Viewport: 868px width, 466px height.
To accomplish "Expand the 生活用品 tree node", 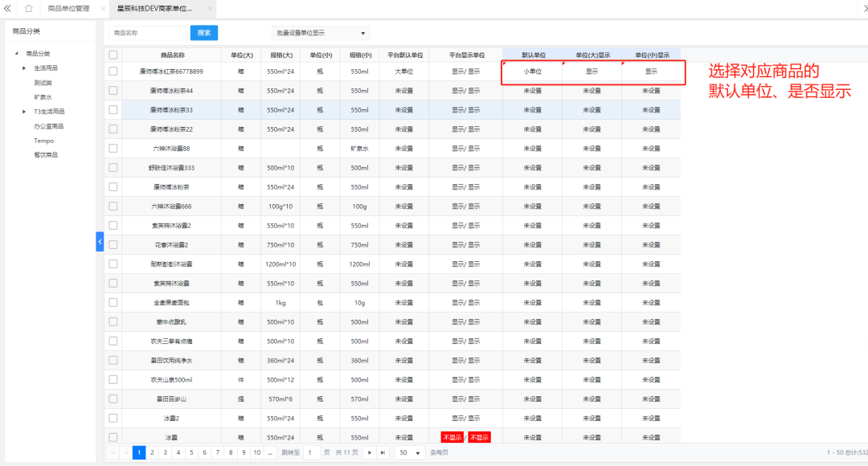I will [x=24, y=68].
